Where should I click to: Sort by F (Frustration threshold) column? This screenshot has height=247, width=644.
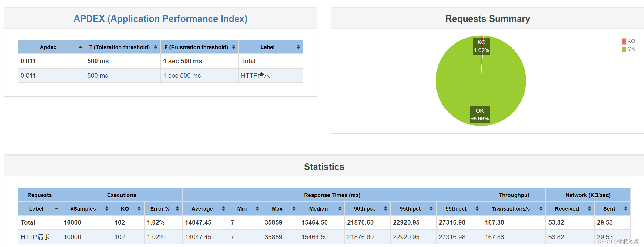200,47
